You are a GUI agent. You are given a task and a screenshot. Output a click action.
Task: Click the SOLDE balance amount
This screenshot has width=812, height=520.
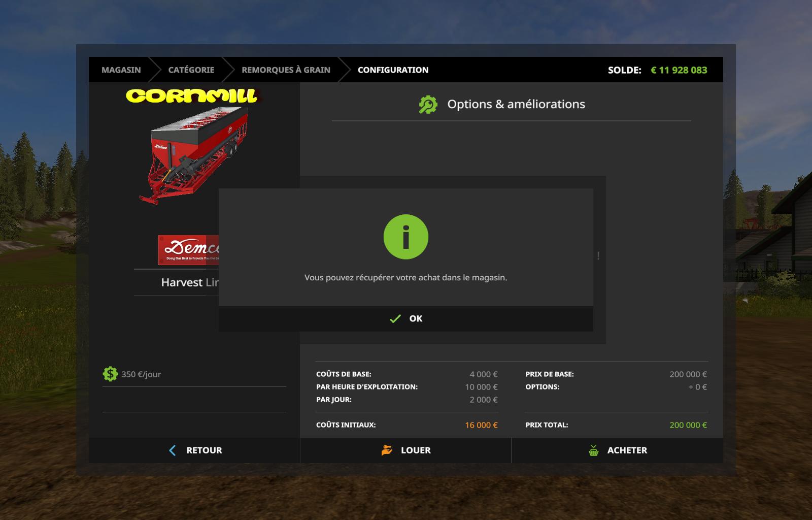(679, 70)
